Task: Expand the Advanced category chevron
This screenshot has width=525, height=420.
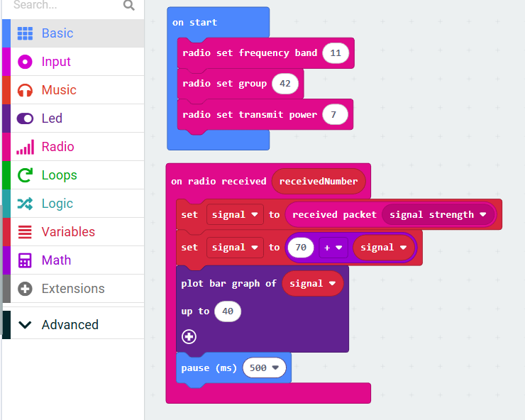Action: (25, 325)
